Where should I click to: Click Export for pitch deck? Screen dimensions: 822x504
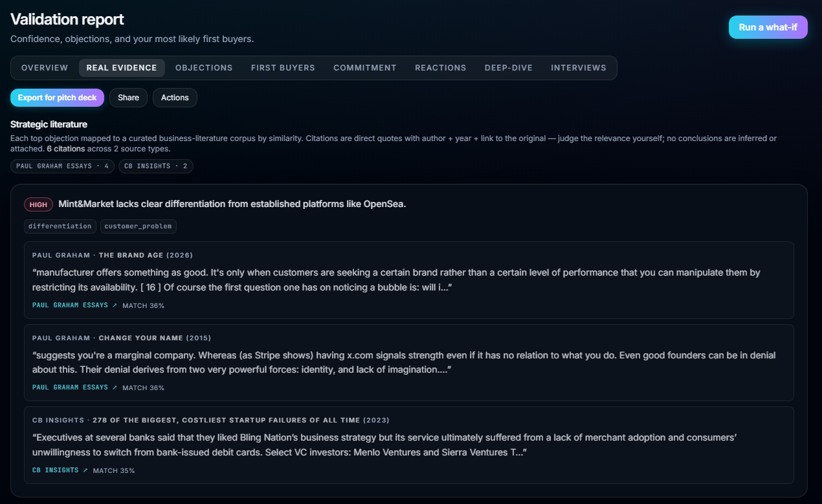(57, 98)
